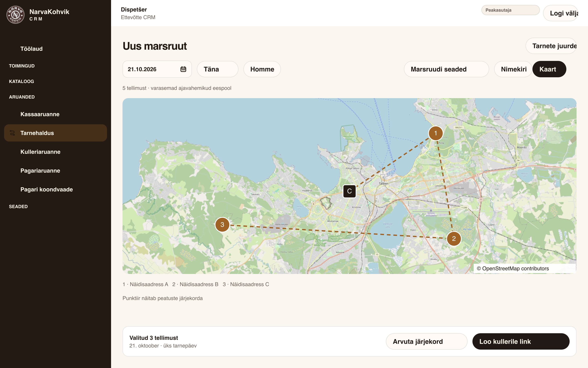Open Marsruudi seaded

click(446, 69)
